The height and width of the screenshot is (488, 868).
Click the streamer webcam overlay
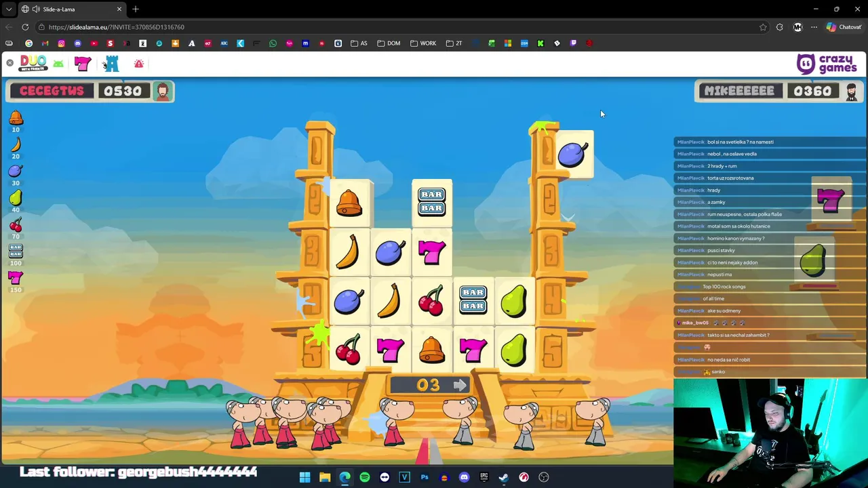tap(770, 433)
